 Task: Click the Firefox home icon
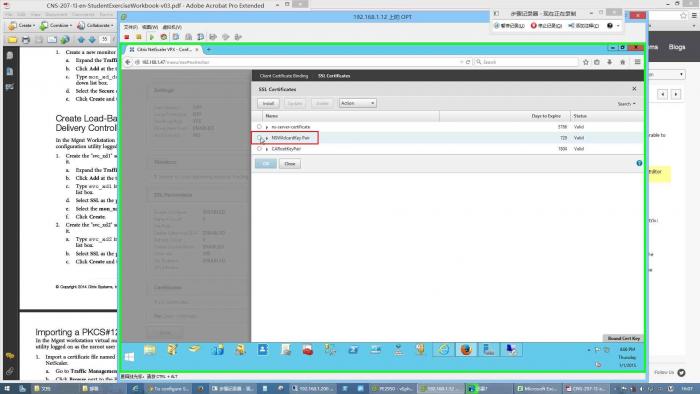[622, 62]
